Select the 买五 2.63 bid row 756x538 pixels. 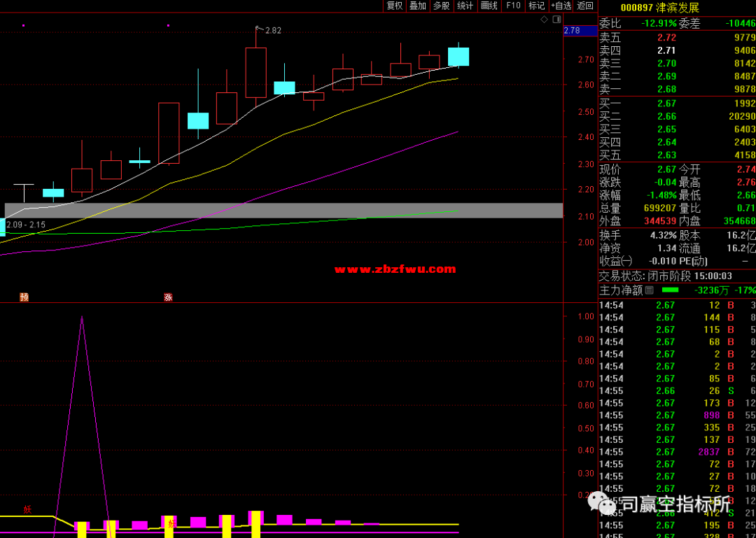click(x=677, y=155)
